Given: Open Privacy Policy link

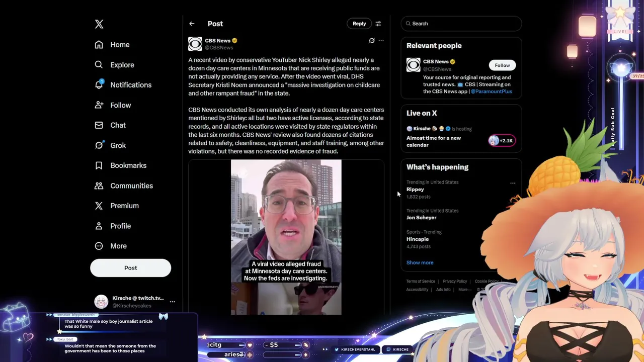Looking at the screenshot, I should pyautogui.click(x=455, y=282).
